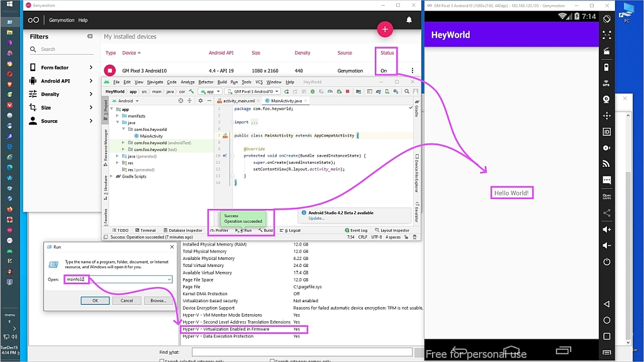Open the VCS menu
Screen dimensions: 644x362
(x=258, y=82)
